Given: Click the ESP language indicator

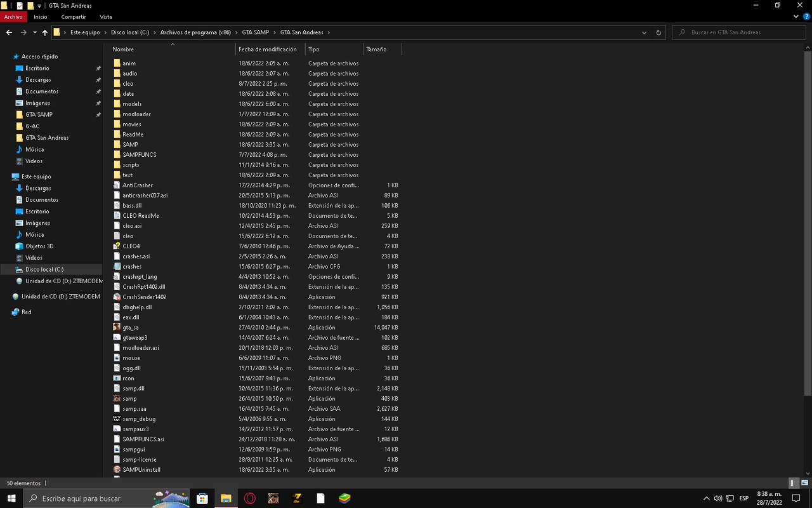Looking at the screenshot, I should [743, 498].
